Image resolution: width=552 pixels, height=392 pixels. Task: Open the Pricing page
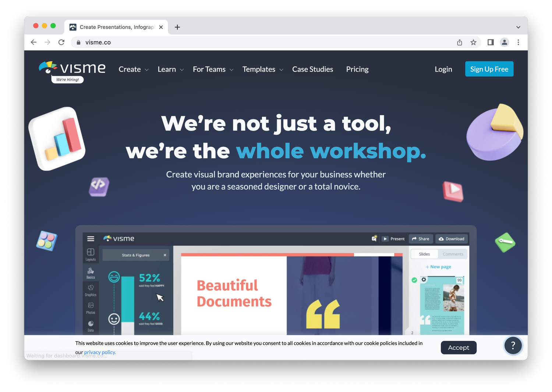[x=357, y=70]
